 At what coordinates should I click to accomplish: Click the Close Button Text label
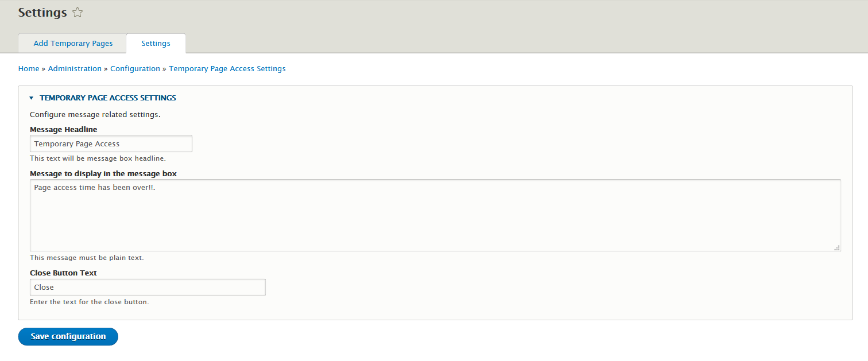[x=63, y=273]
